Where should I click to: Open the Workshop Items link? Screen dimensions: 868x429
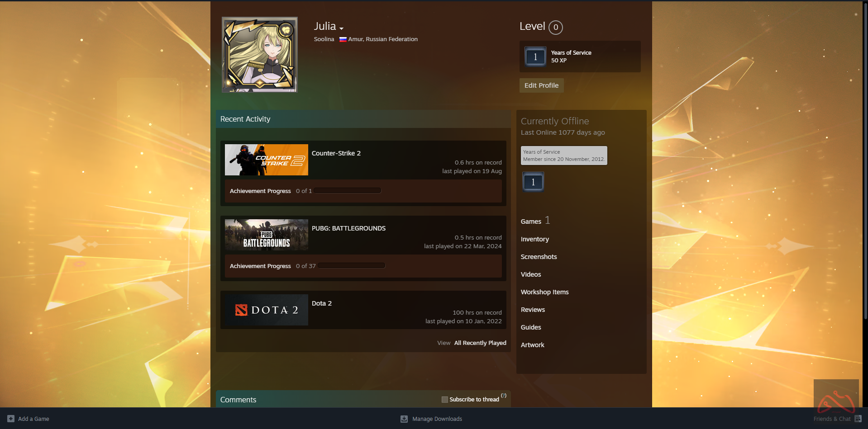pos(544,292)
